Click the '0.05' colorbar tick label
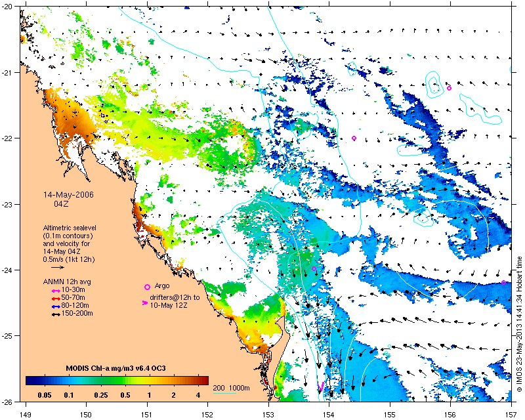525x420 pixels. pyautogui.click(x=45, y=395)
